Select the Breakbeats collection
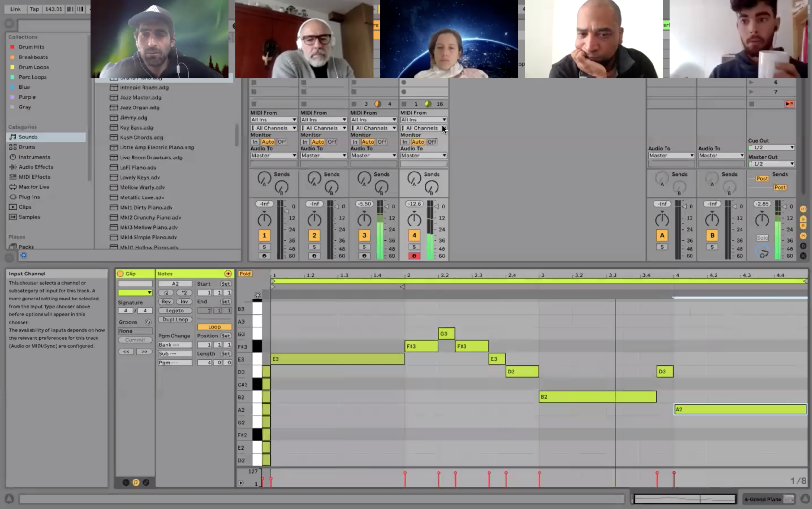 pyautogui.click(x=33, y=57)
